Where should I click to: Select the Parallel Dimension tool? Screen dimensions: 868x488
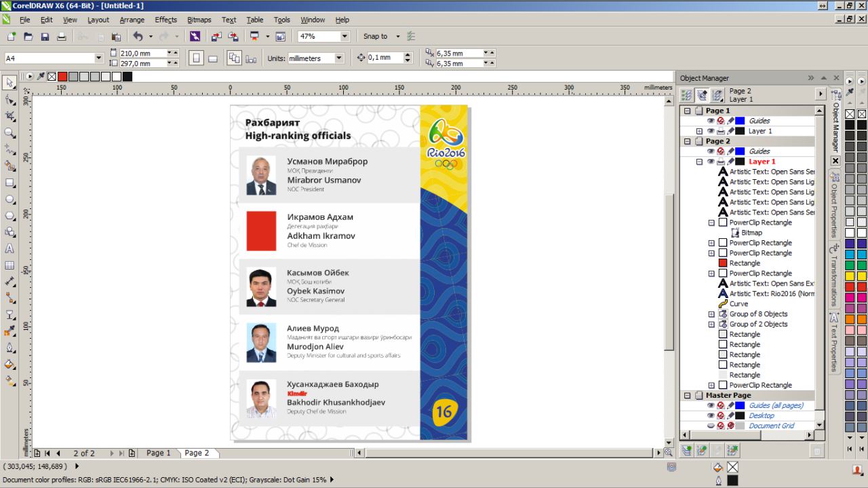pyautogui.click(x=9, y=282)
